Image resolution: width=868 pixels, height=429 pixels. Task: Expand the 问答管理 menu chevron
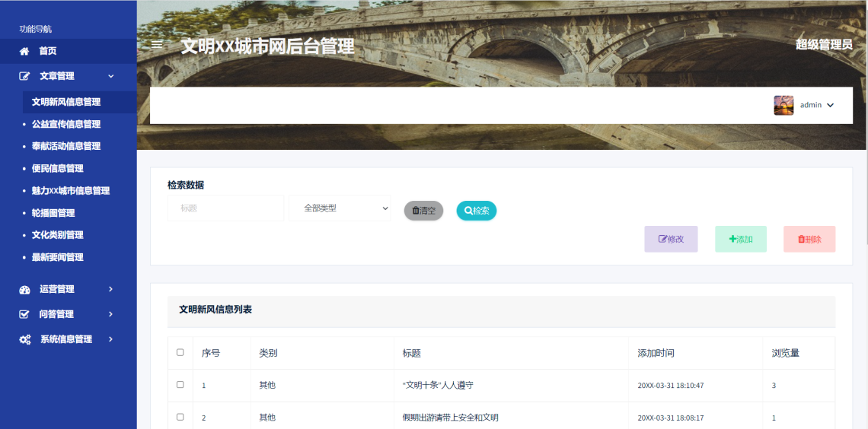click(x=110, y=314)
